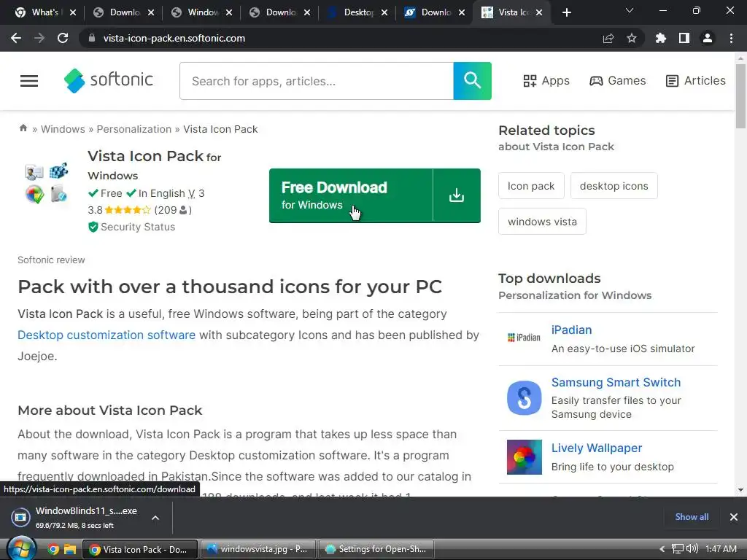Switch to Settings for Open-Shell taskbar window
The height and width of the screenshot is (560, 747).
click(376, 549)
